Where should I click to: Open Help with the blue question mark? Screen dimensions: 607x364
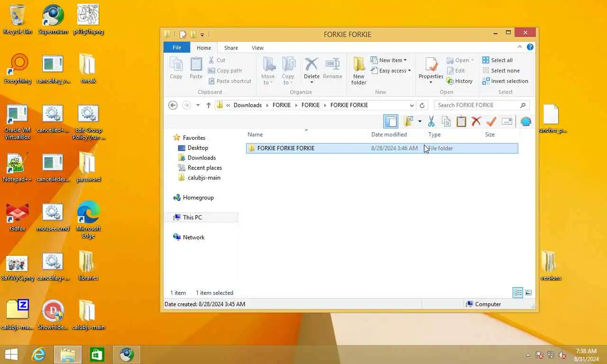click(530, 47)
